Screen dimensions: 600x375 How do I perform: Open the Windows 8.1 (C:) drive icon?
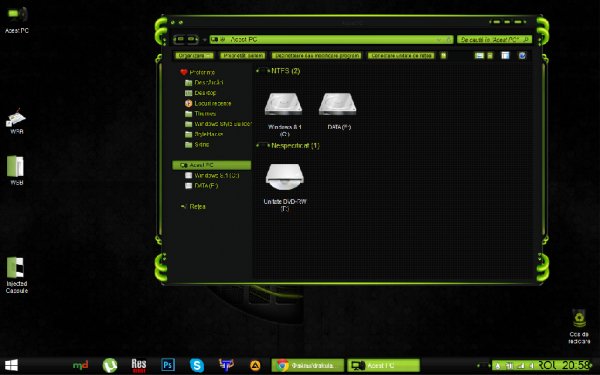pos(284,104)
